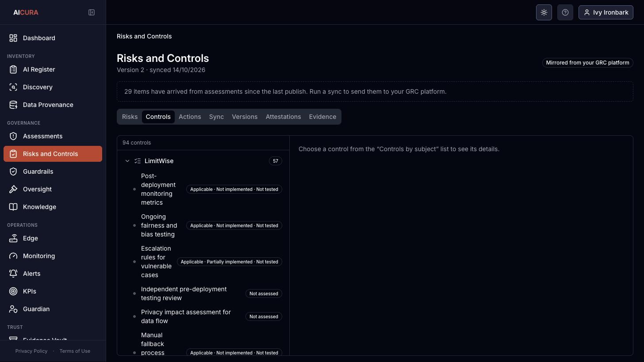Click the Edge router icon
644x362 pixels.
click(x=13, y=238)
